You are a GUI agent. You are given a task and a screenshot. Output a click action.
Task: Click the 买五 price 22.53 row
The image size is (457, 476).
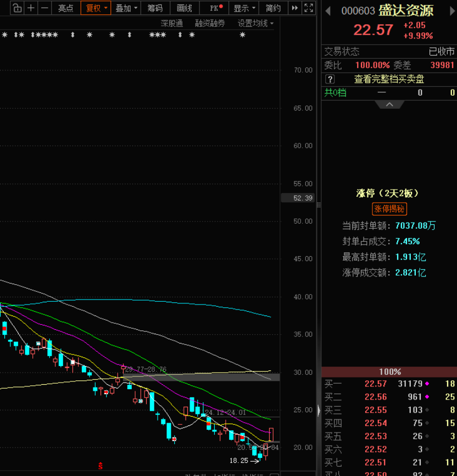389,436
